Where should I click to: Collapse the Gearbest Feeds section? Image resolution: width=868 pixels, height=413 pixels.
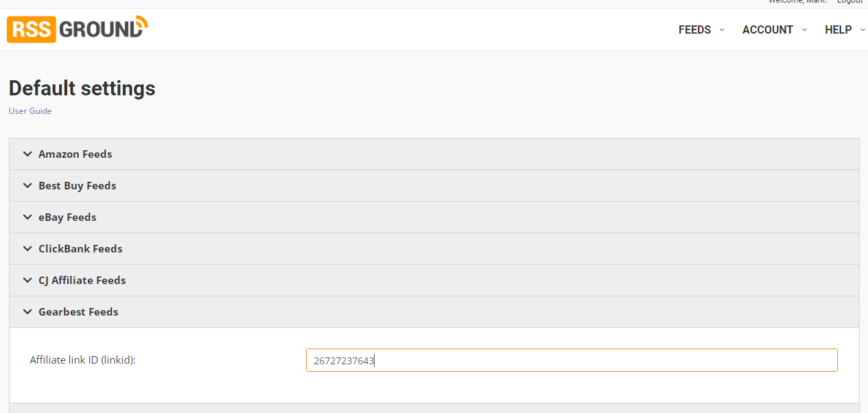[78, 312]
